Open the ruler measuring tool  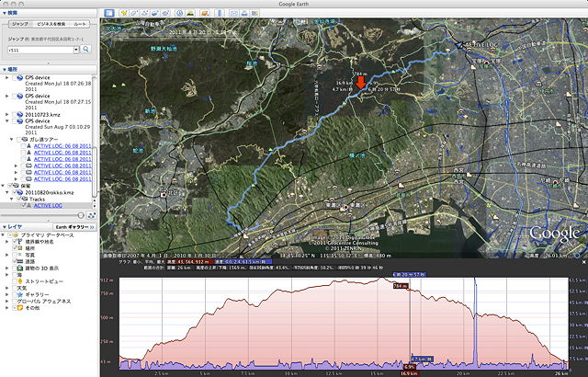220,13
